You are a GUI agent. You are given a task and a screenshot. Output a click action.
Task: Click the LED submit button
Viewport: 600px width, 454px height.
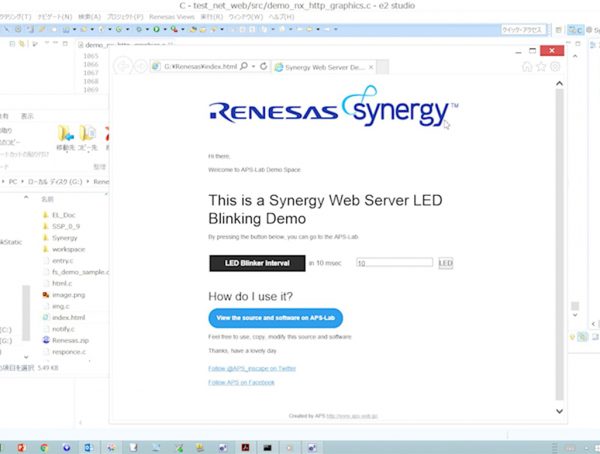[x=445, y=263]
